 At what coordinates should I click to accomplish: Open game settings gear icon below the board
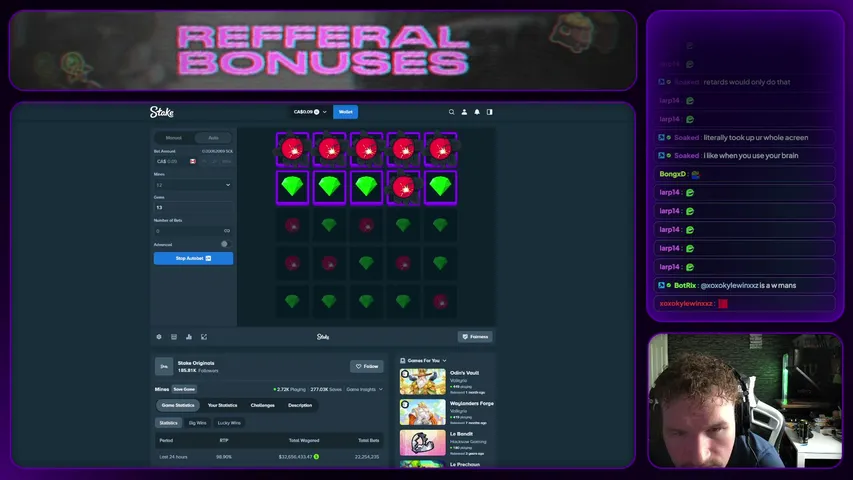pos(159,337)
